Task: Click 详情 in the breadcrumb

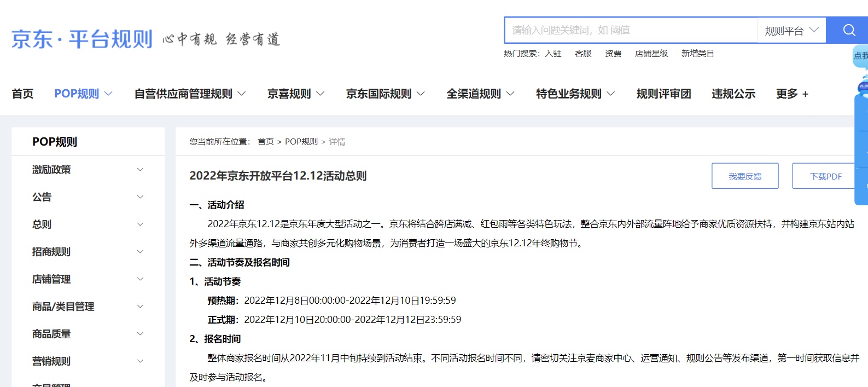Action: [x=337, y=142]
